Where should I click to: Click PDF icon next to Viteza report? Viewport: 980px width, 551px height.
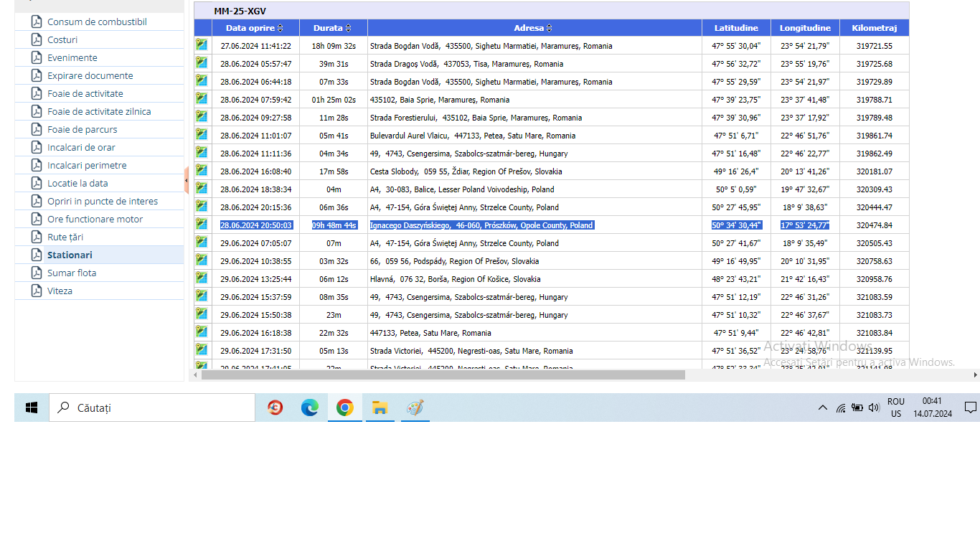click(37, 291)
